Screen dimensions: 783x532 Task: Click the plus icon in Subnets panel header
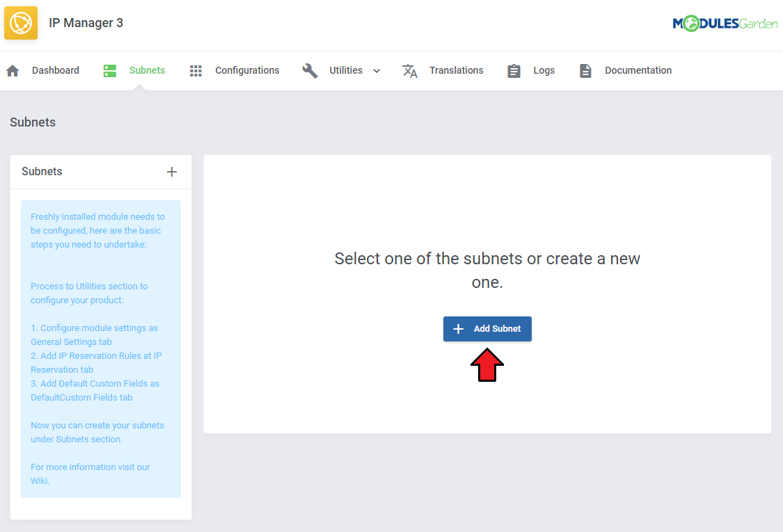click(x=172, y=172)
